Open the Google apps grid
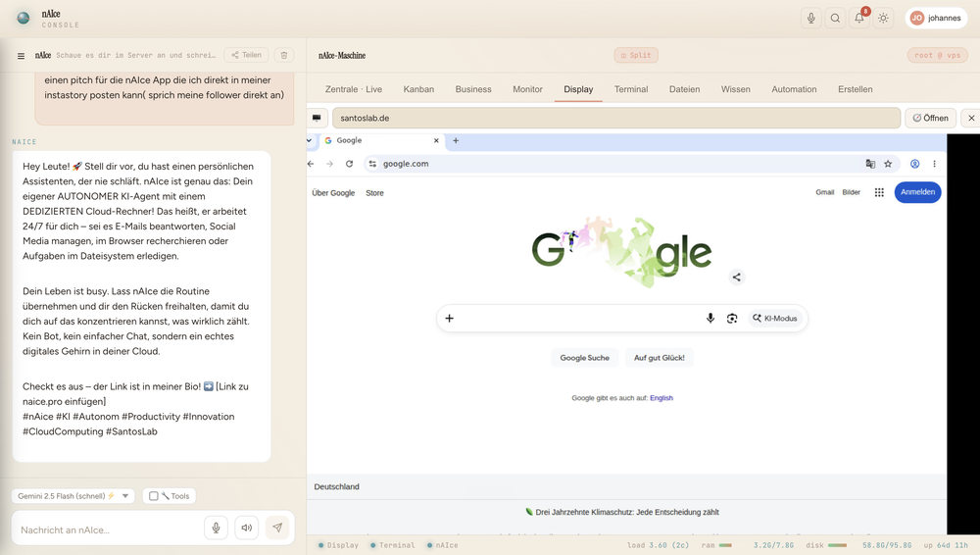 point(879,193)
